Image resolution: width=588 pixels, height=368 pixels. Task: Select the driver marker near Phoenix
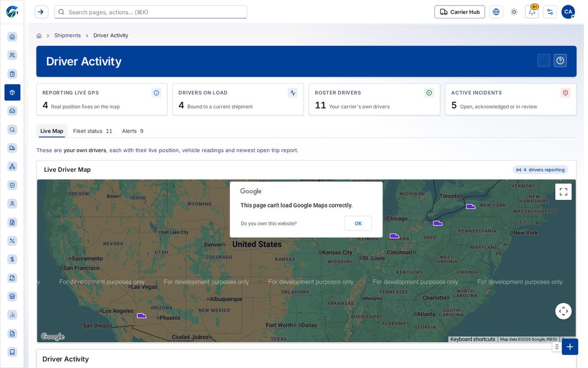click(141, 316)
